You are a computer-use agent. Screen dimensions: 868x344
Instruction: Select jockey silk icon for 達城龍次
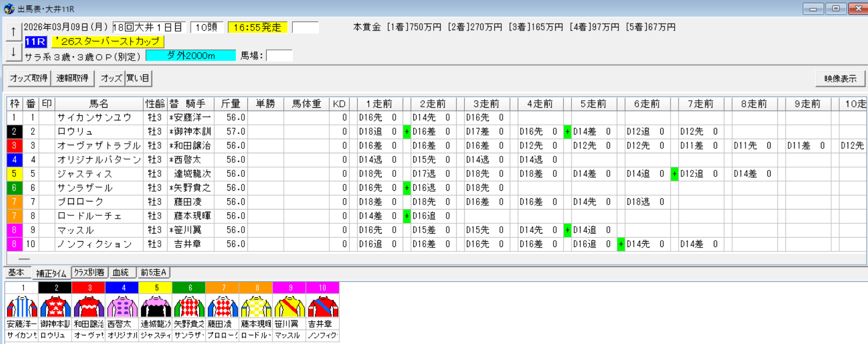[x=156, y=307]
